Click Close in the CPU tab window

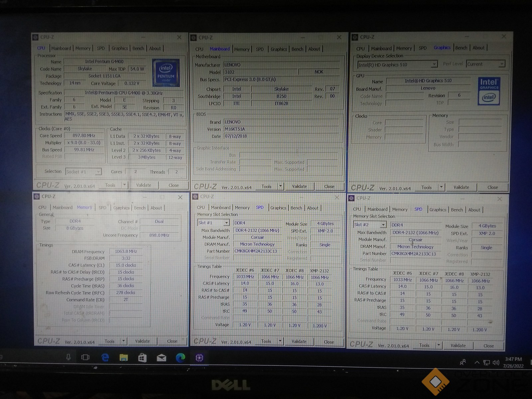tap(174, 185)
